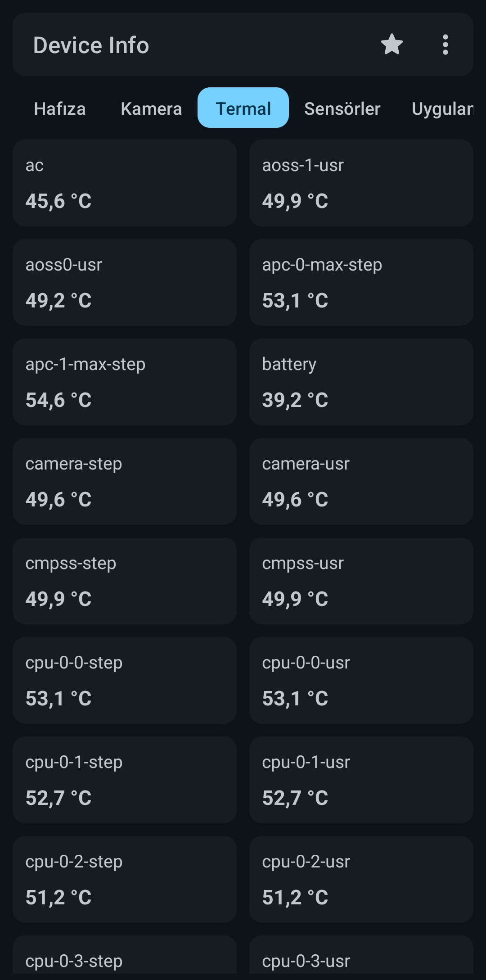The height and width of the screenshot is (980, 486).
Task: Select the cpu-0-0-usr card
Action: coord(361,680)
